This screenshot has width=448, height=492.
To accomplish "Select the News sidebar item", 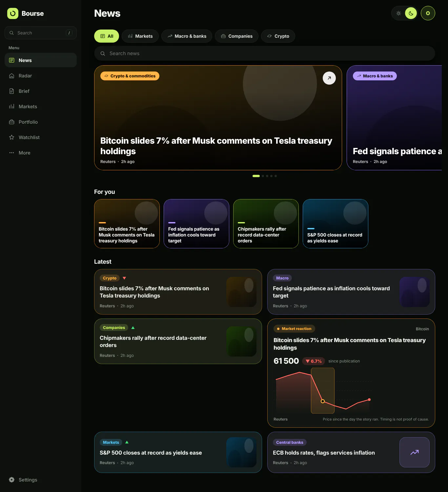I will tap(41, 60).
